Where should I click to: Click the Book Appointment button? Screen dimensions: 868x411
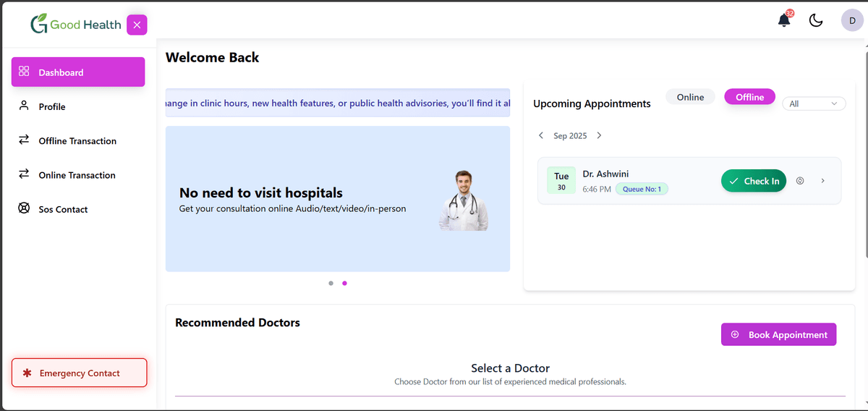[x=779, y=334]
